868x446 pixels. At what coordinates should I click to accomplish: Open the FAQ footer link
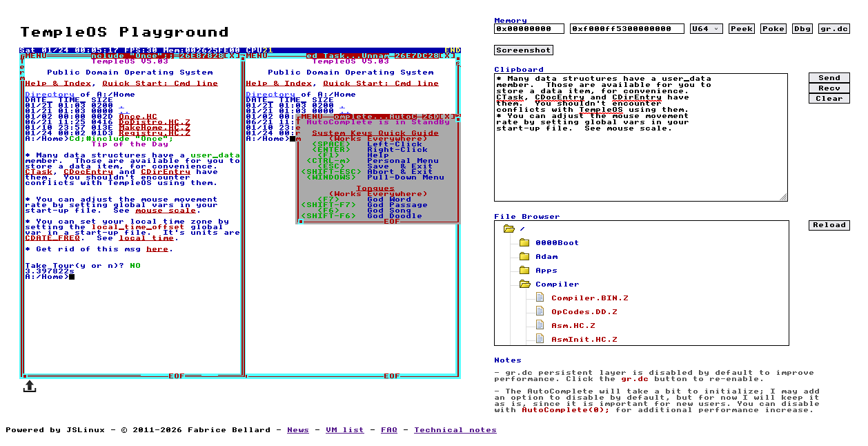389,430
